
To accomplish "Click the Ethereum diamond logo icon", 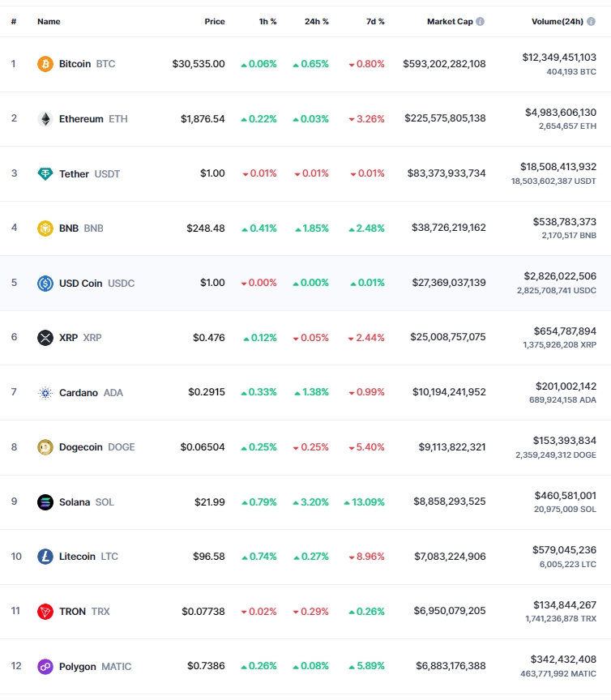I will [45, 119].
